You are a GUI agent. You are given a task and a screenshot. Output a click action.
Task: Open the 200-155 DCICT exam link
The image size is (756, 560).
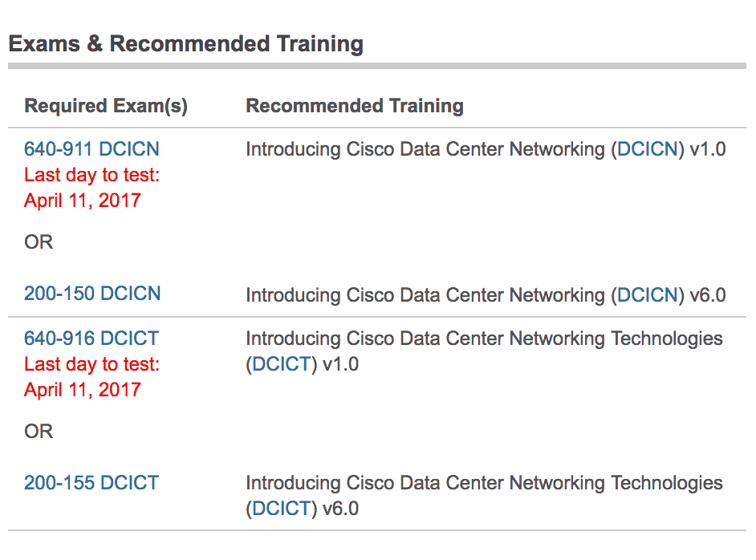(x=91, y=483)
